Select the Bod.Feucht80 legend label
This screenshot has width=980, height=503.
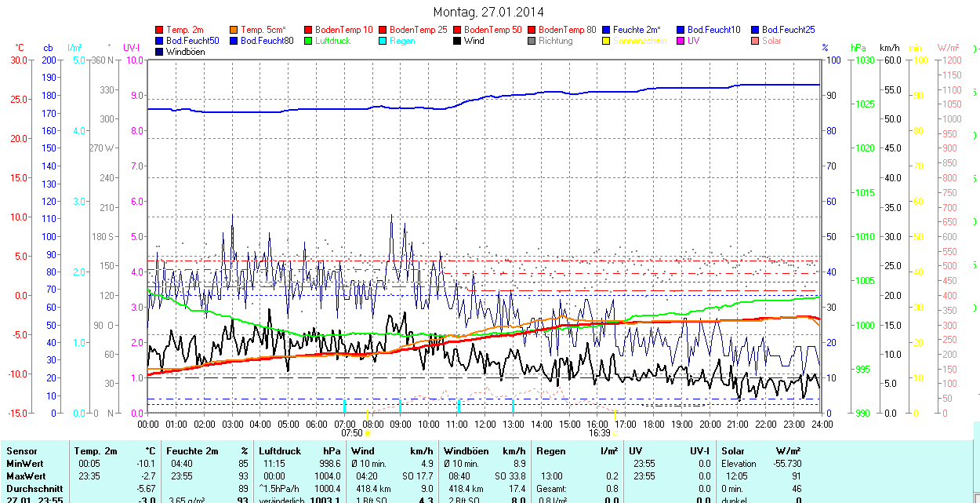pos(267,41)
